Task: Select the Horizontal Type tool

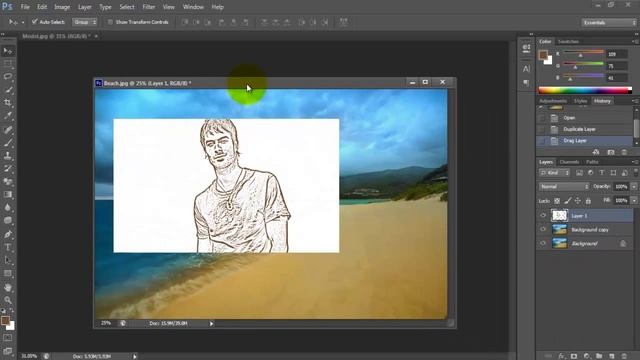Action: 8,247
